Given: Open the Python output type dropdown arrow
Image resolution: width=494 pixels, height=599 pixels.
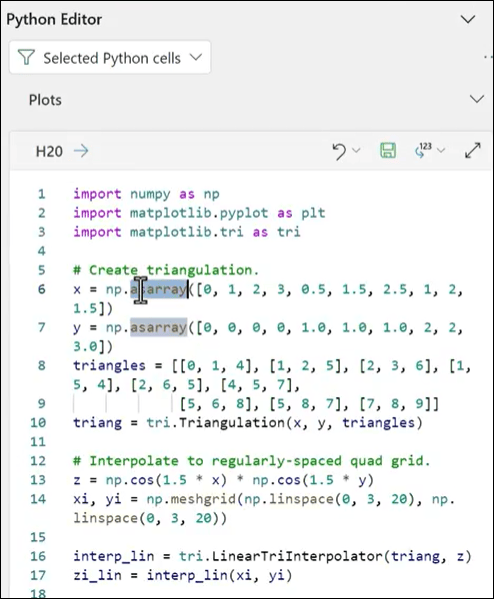Looking at the screenshot, I should click(x=441, y=151).
